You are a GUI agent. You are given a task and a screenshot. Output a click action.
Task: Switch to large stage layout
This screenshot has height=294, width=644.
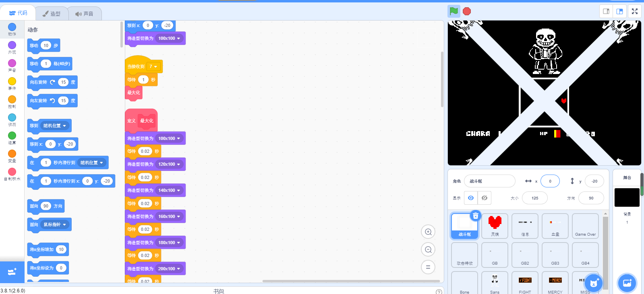point(620,11)
